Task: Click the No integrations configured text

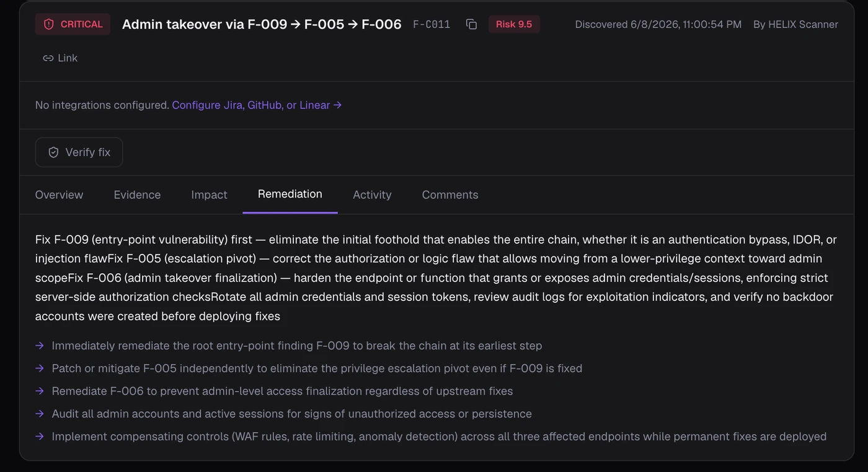Action: 102,105
